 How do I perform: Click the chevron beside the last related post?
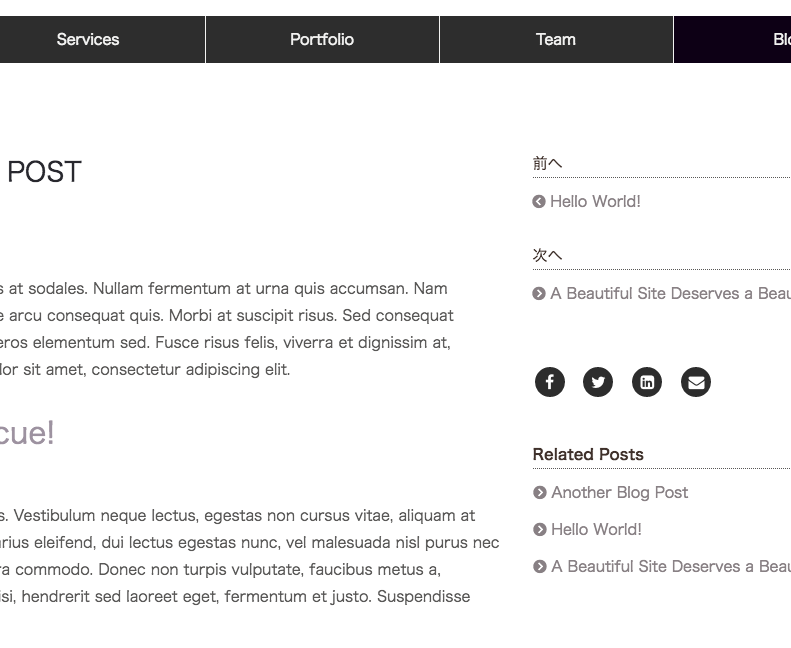point(540,566)
